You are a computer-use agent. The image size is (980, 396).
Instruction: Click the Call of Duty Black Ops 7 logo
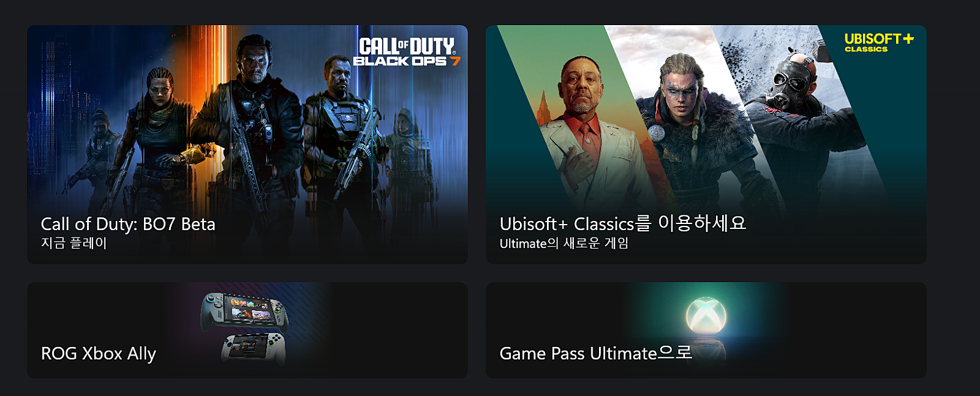coord(406,51)
